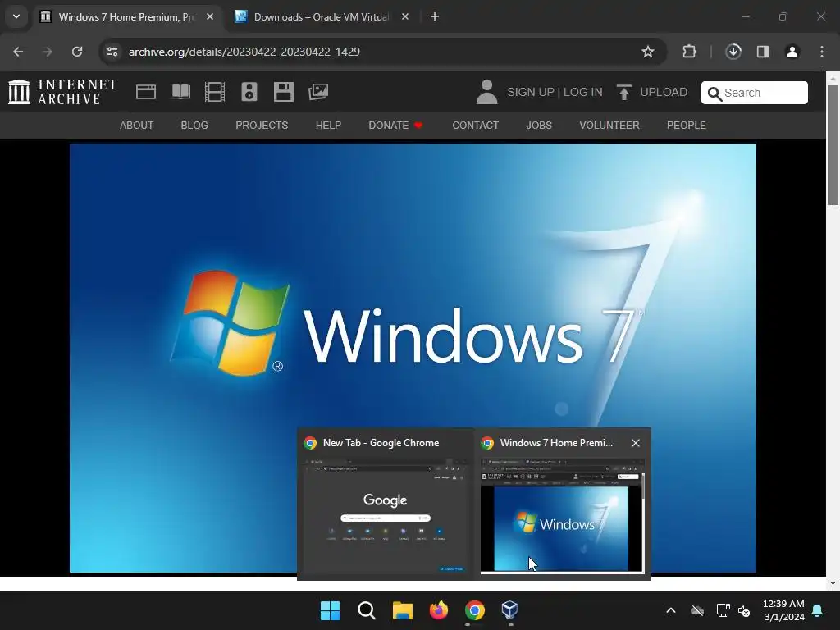The width and height of the screenshot is (840, 630).
Task: Open File Explorer from taskbar
Action: pos(402,610)
